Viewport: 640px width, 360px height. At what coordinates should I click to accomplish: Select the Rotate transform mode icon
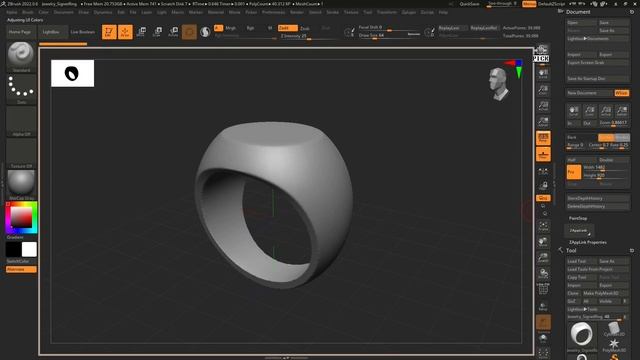(x=173, y=31)
